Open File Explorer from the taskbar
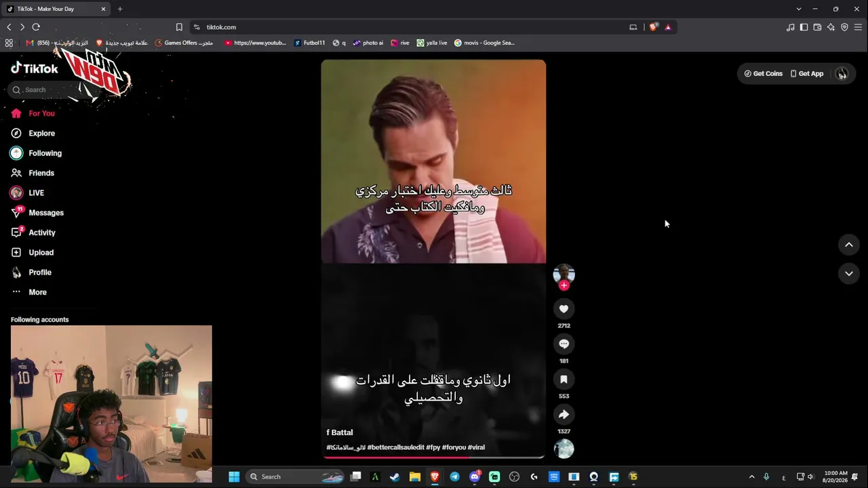The image size is (868, 488). coord(414,476)
